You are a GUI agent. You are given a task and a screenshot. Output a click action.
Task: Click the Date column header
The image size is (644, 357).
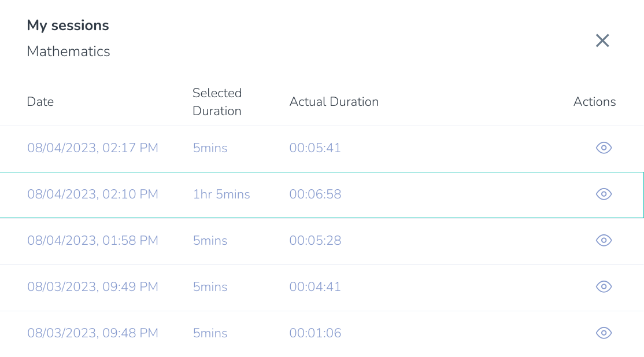(40, 102)
